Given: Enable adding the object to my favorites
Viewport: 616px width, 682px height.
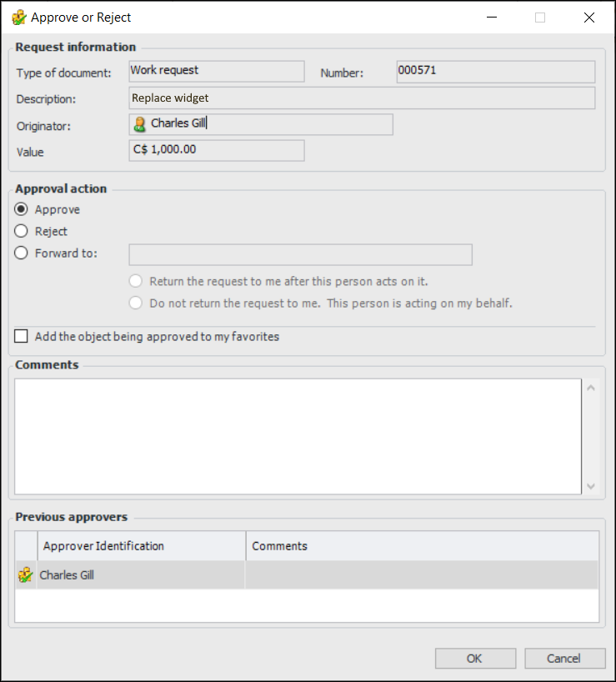Looking at the screenshot, I should [x=22, y=337].
